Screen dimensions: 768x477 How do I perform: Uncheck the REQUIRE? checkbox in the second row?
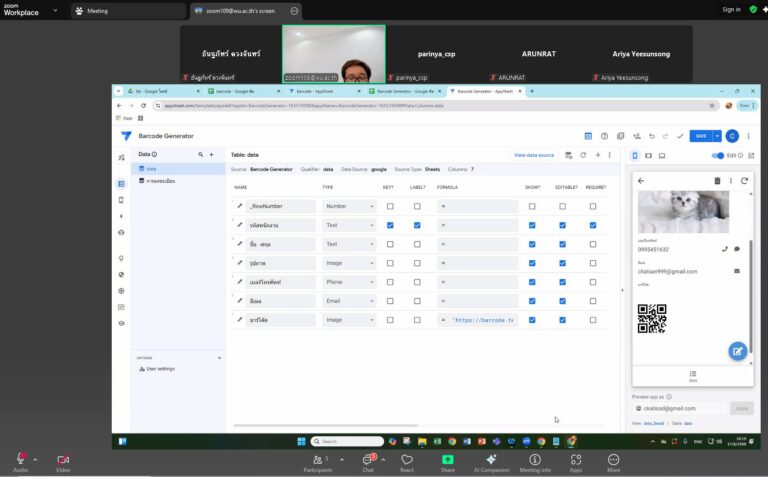[x=593, y=225]
